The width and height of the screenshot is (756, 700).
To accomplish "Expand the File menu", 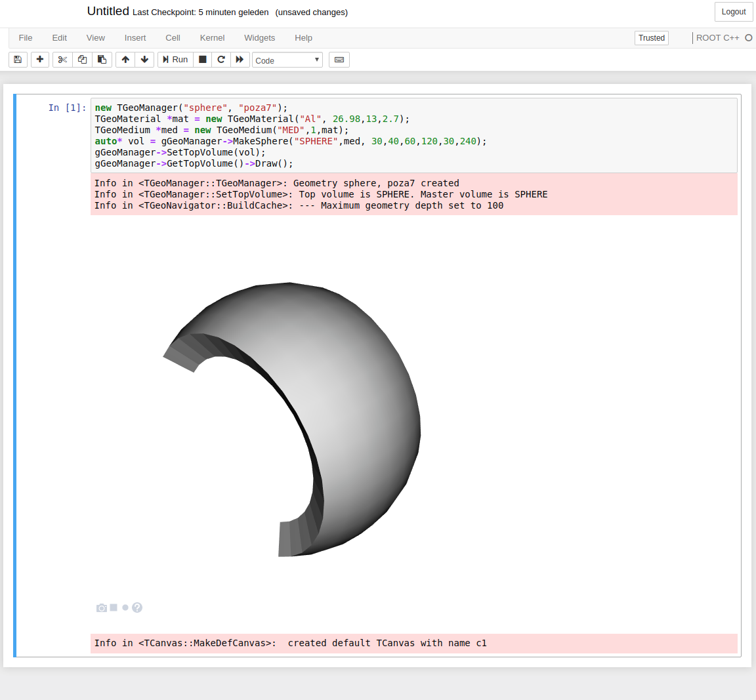I will tap(26, 38).
